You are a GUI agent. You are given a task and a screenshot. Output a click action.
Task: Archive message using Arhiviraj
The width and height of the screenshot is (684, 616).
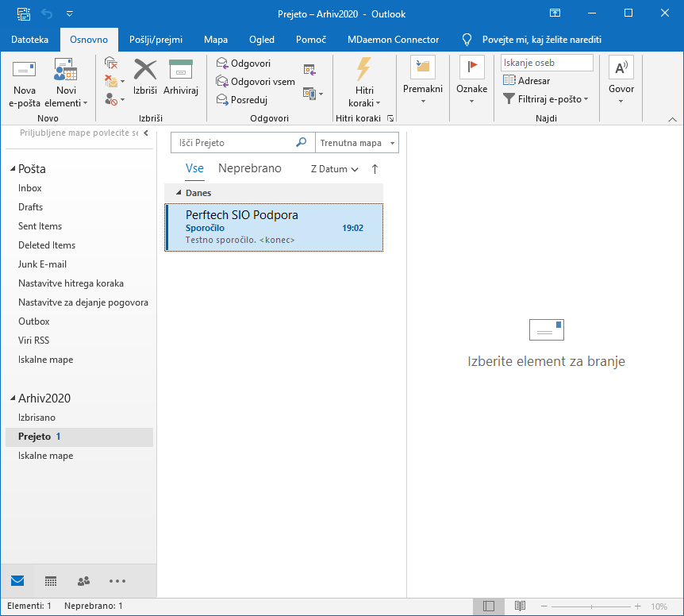pyautogui.click(x=181, y=77)
